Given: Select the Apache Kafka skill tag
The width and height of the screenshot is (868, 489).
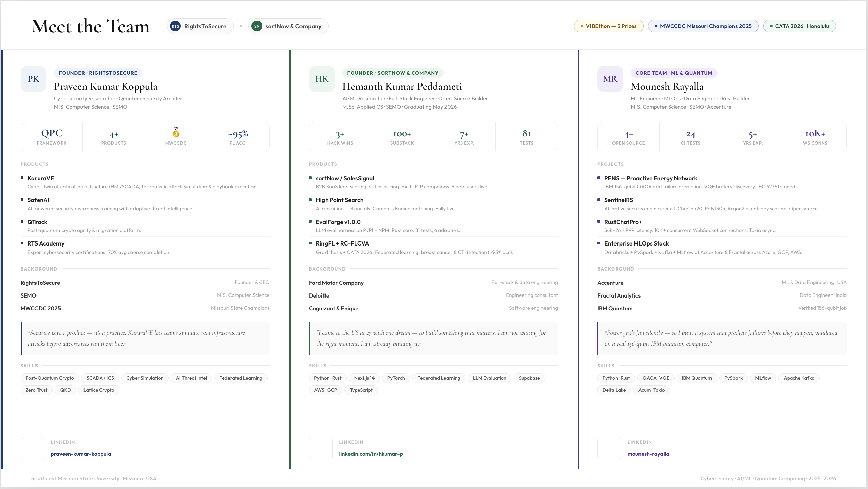Looking at the screenshot, I should [799, 378].
